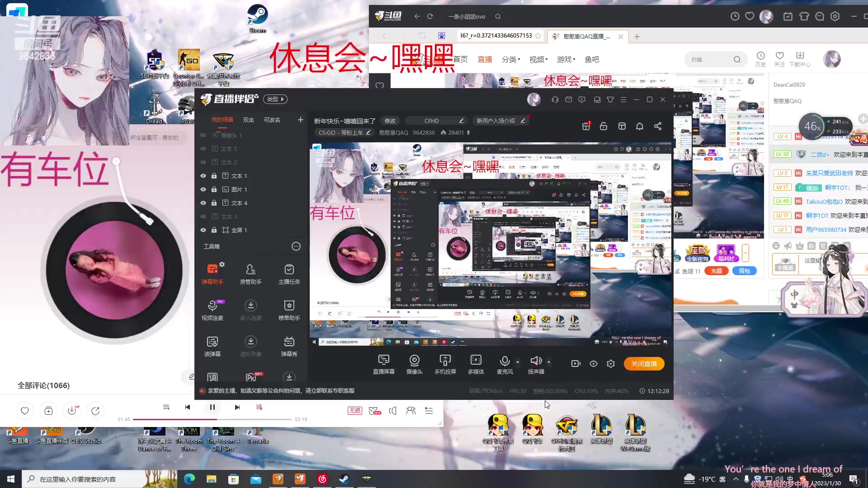Image resolution: width=868 pixels, height=488 pixels.
Task: Show the hidden 文本 2 source
Action: (x=203, y=162)
